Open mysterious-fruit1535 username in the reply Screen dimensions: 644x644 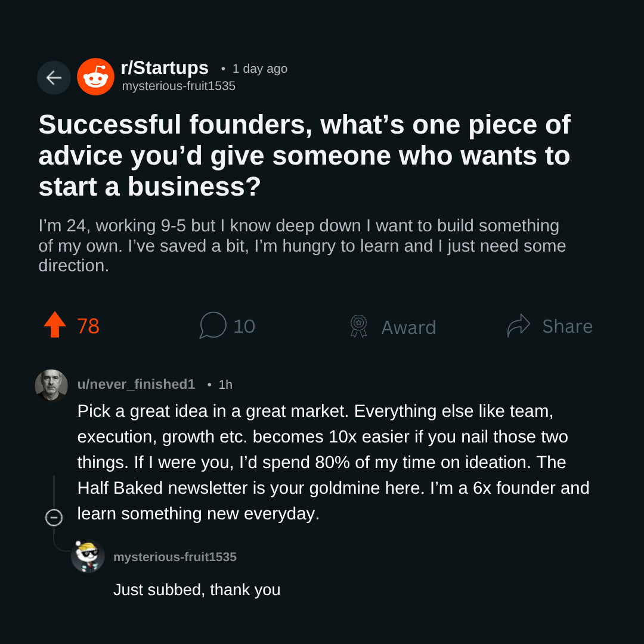pyautogui.click(x=175, y=557)
